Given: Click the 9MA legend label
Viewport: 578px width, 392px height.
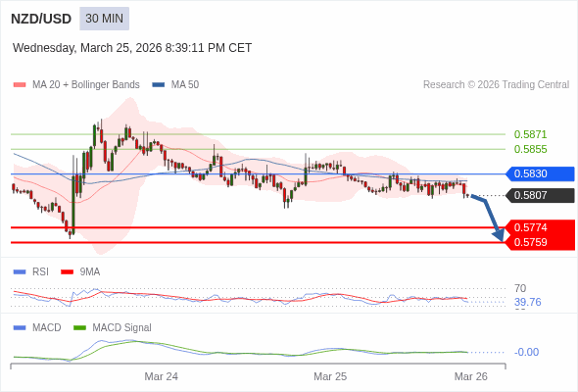Looking at the screenshot, I should tap(89, 272).
